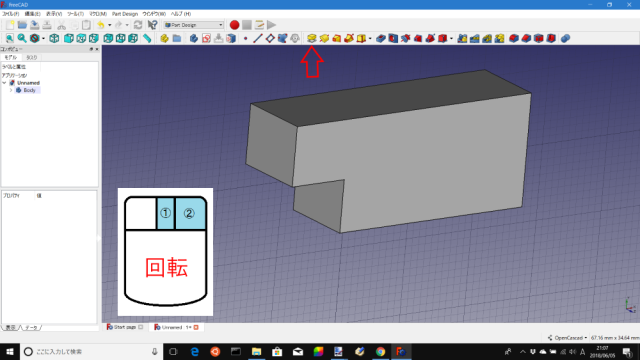The image size is (640, 360).
Task: Select Body in the model tree
Action: tap(29, 90)
